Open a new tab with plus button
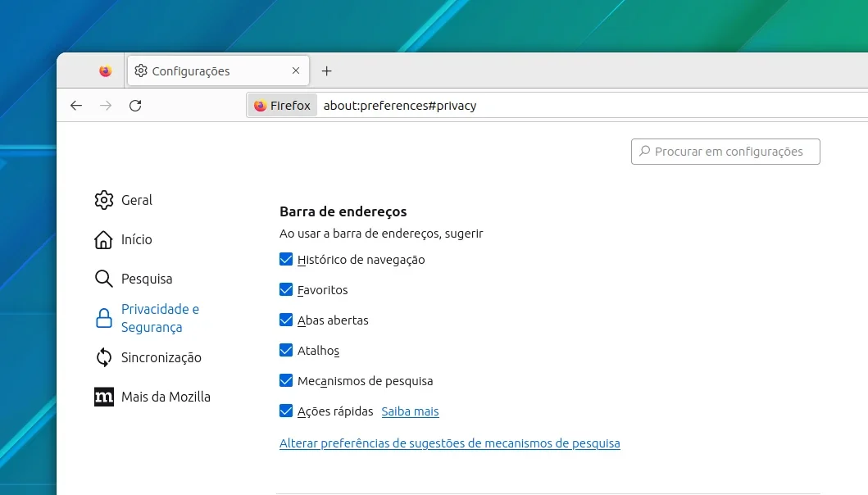Screen dimensions: 868x495 pos(326,70)
